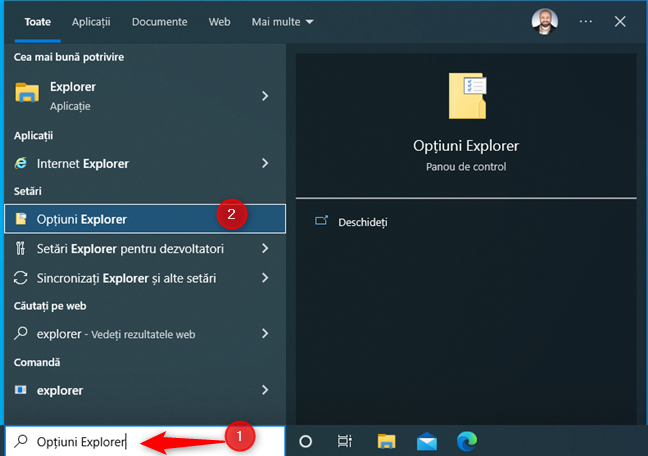Click the search box magnifier icon
Image resolution: width=648 pixels, height=456 pixels.
(21, 441)
